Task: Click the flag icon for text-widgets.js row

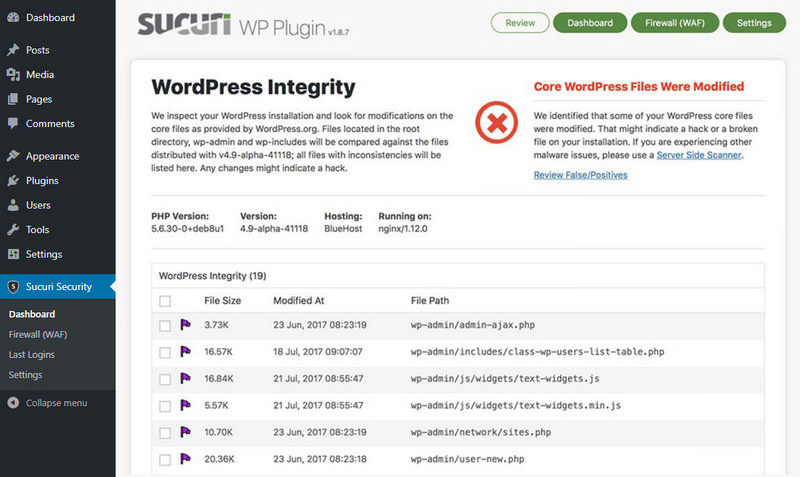Action: (186, 378)
